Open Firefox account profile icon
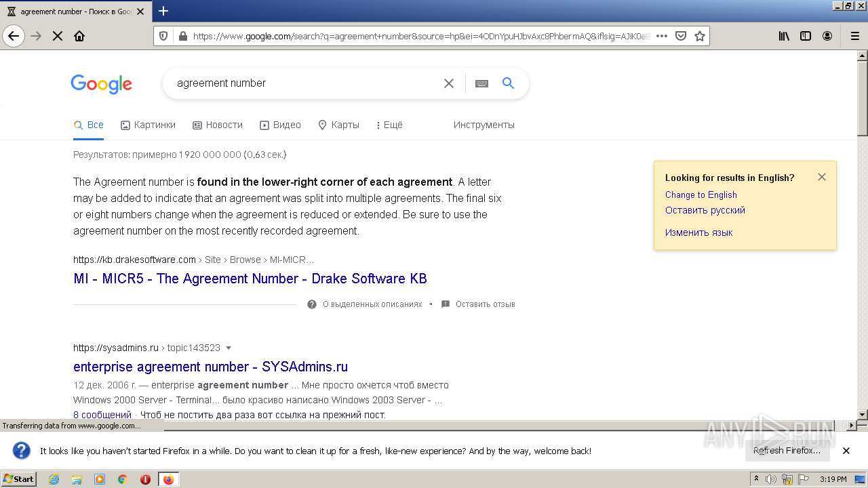Image resolution: width=868 pixels, height=488 pixels. (x=827, y=36)
